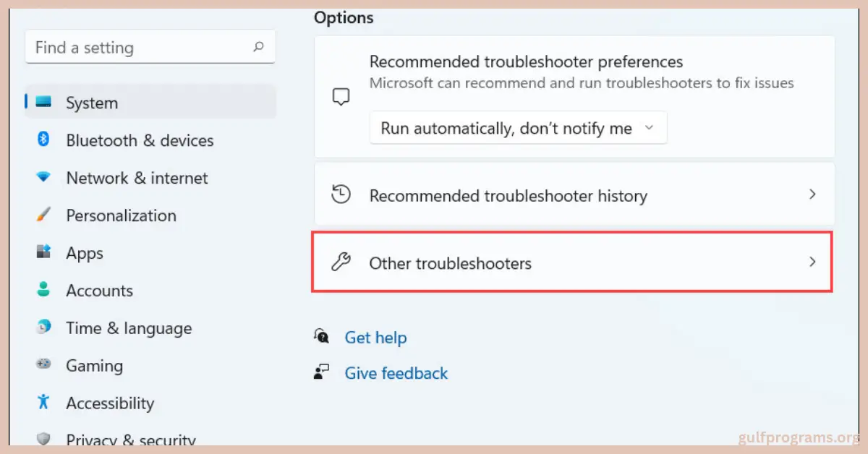Click the Give feedback link
This screenshot has width=868, height=454.
pyautogui.click(x=396, y=373)
